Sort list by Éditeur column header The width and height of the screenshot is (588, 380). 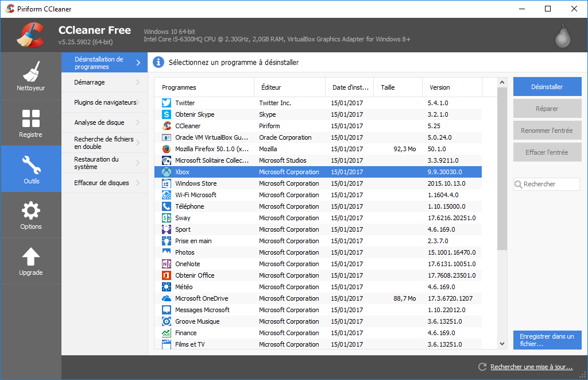point(289,87)
